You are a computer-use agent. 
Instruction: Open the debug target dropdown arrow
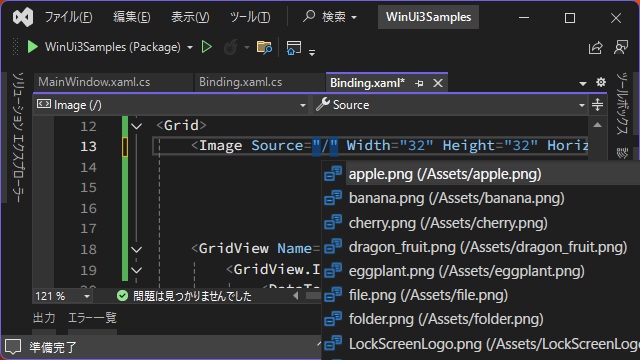click(x=190, y=48)
